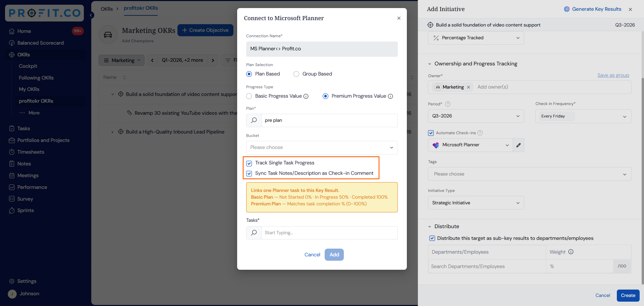This screenshot has width=644, height=306.
Task: Click the Weight info icon
Action: [571, 252]
